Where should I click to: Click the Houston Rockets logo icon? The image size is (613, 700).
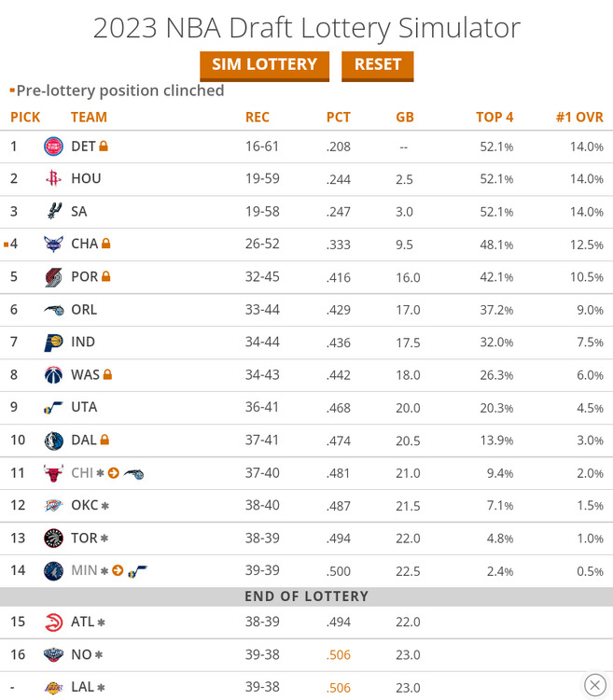click(x=53, y=179)
